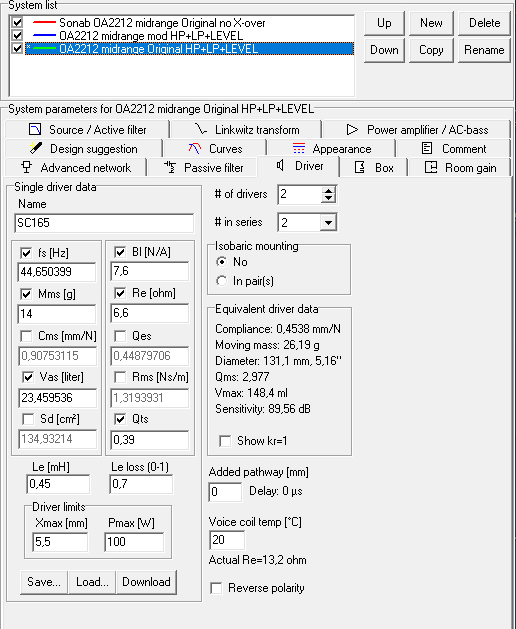Open the Room gain tab
The width and height of the screenshot is (516, 629).
tap(460, 167)
